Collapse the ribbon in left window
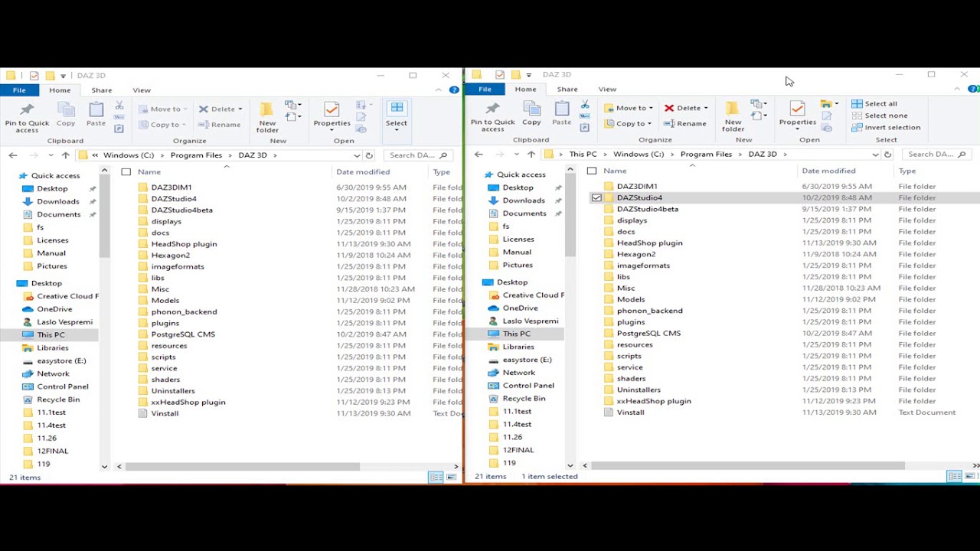The width and height of the screenshot is (980, 551). pos(439,90)
